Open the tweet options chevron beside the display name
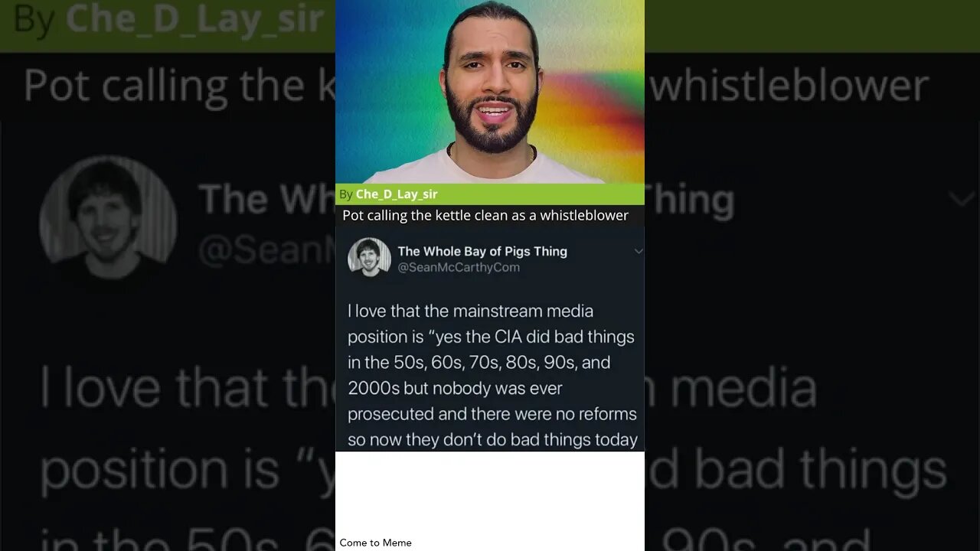Screen dimensions: 980x551 [x=638, y=251]
